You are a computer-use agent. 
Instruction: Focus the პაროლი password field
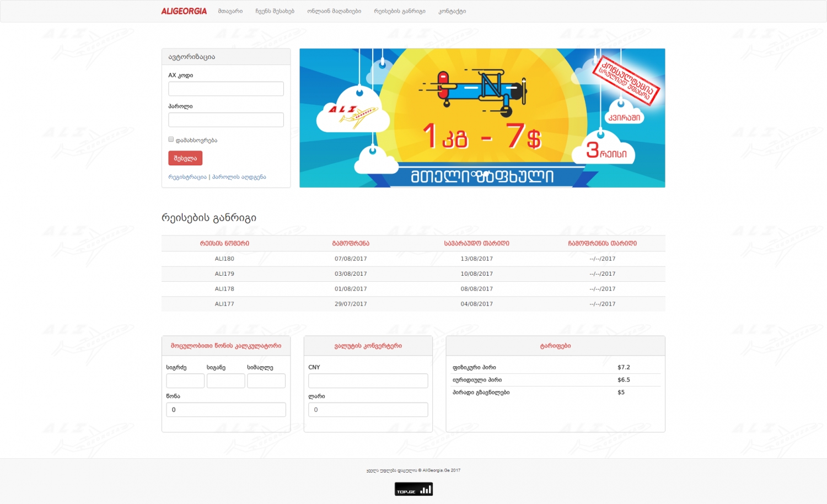(226, 120)
